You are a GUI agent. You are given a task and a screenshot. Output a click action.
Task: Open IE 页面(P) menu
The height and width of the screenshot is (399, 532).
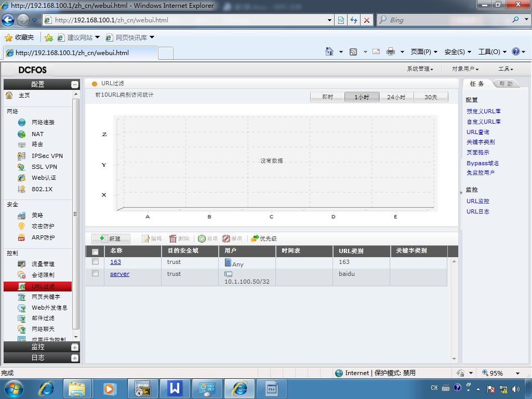coord(424,52)
